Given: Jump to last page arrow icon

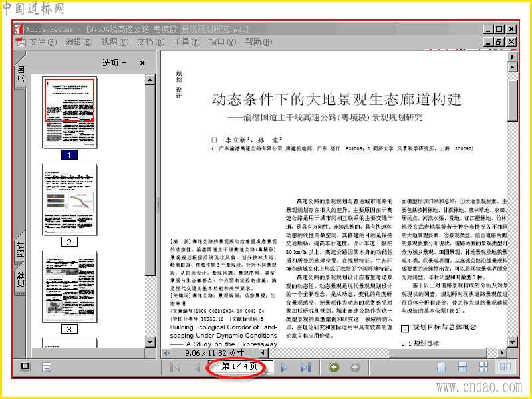Looking at the screenshot, I should click(x=305, y=368).
